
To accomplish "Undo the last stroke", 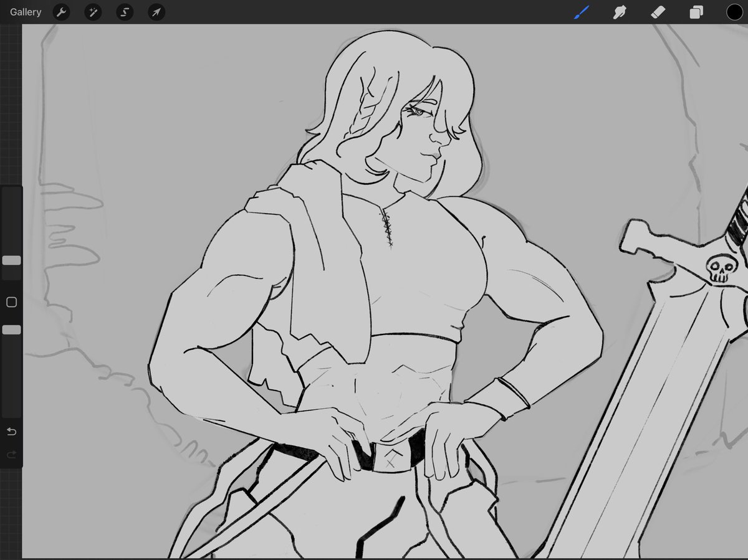I will [x=11, y=432].
